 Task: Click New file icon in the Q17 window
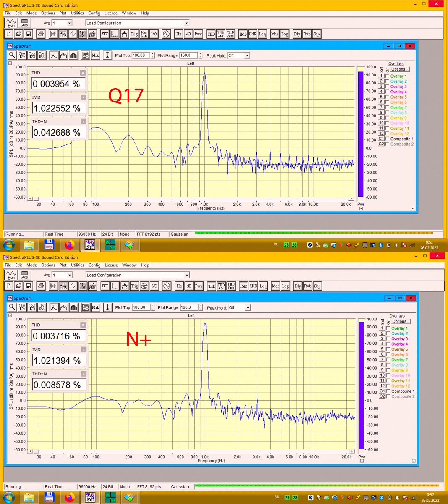pyautogui.click(x=9, y=34)
